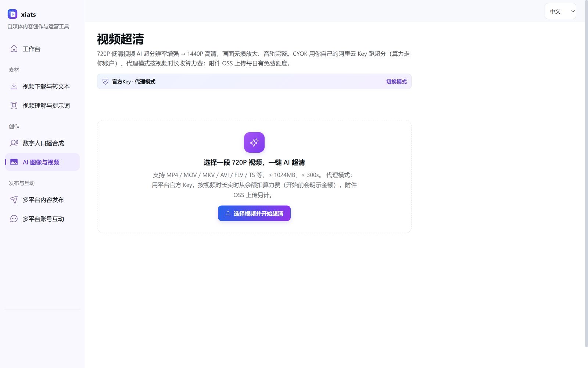Click the 官方Key · 代理模式 label
The width and height of the screenshot is (588, 368).
click(134, 82)
